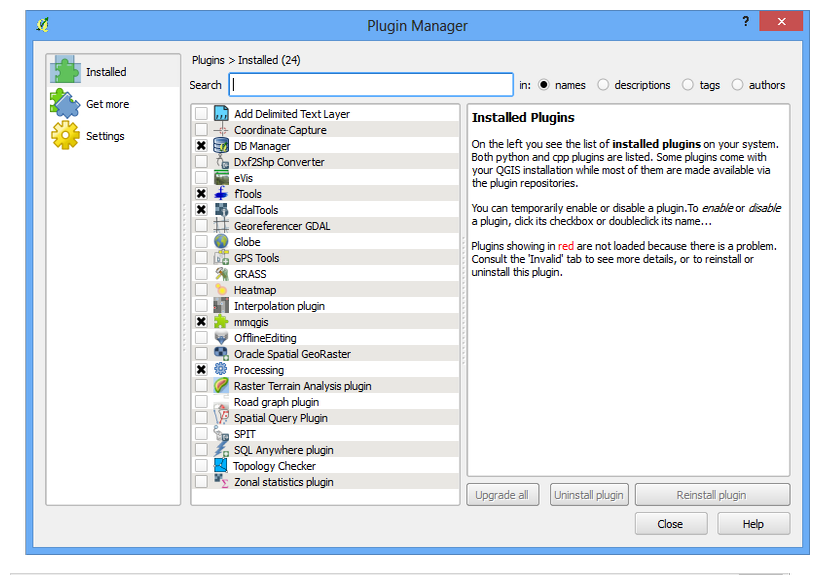Uncheck the GdalTools checkbox
Image resolution: width=820 pixels, height=585 pixels.
point(201,210)
